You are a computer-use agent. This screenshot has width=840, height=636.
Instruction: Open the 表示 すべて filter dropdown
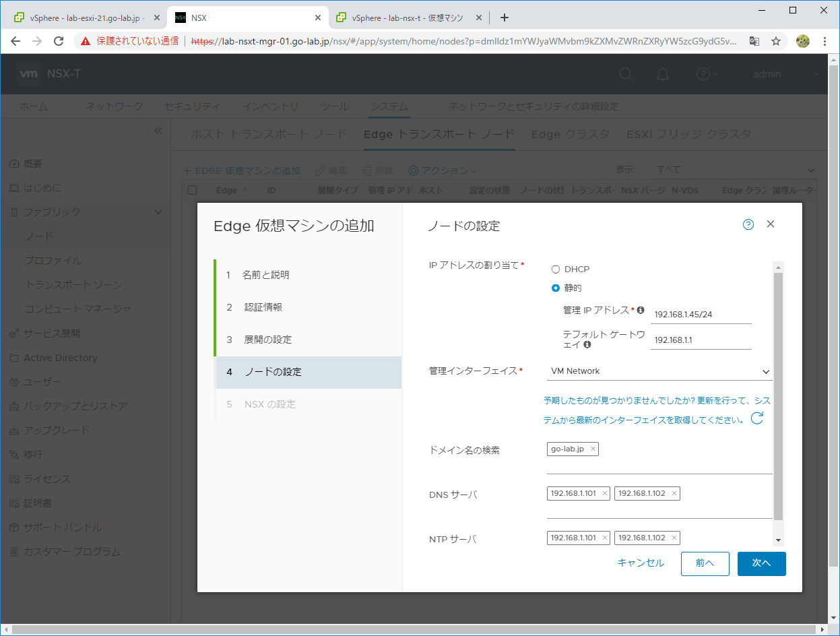pos(736,170)
